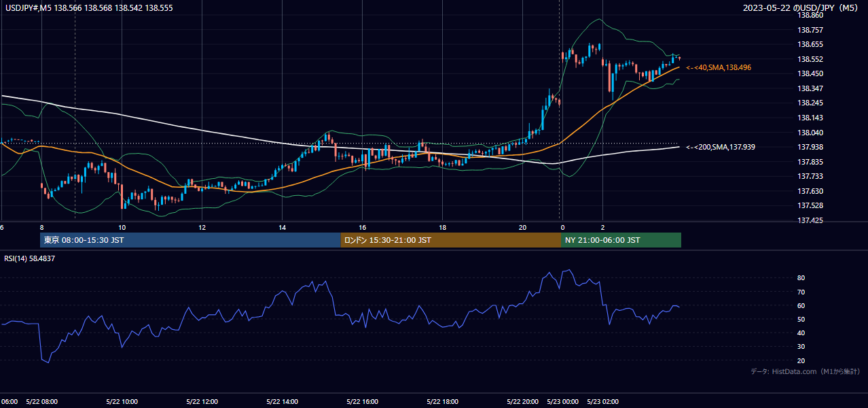Screen dimensions: 868x408
Task: Click hour label 12 under the price chart
Action: click(x=202, y=227)
